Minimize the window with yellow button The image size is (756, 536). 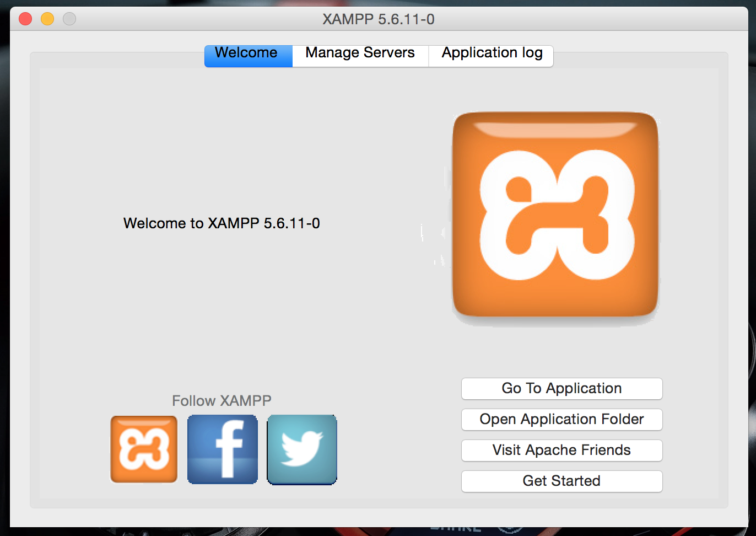point(47,19)
